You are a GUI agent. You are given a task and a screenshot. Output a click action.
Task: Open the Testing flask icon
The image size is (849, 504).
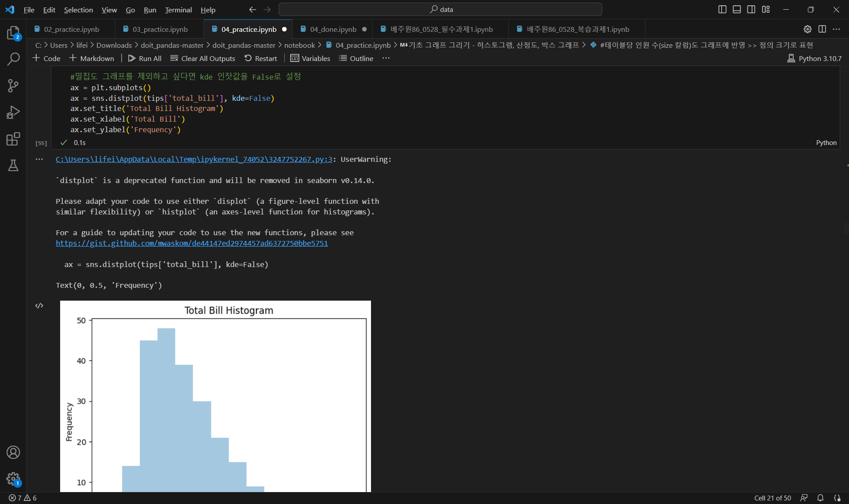[13, 165]
